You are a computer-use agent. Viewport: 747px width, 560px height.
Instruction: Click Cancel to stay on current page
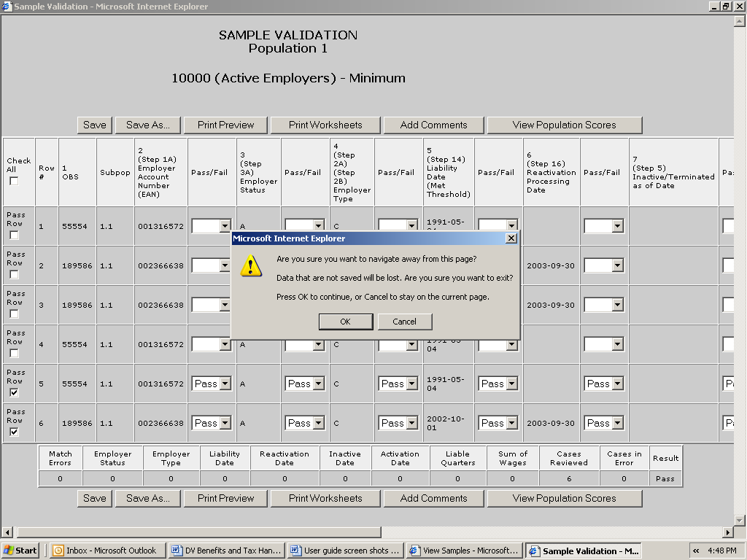(404, 322)
